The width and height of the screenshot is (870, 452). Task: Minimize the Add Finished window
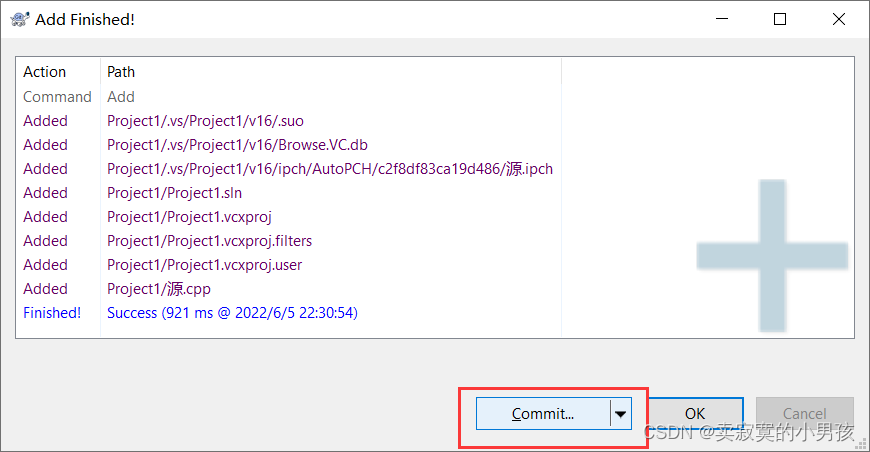click(722, 19)
